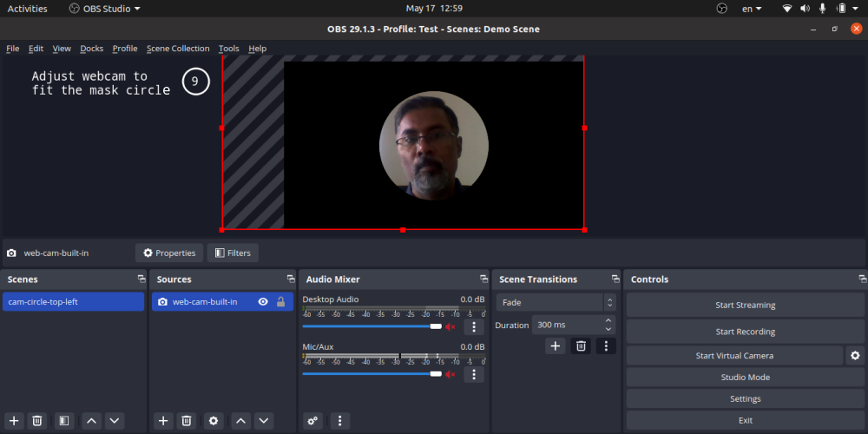The height and width of the screenshot is (434, 868).
Task: Open clock calendar May 17 12:59
Action: click(434, 9)
